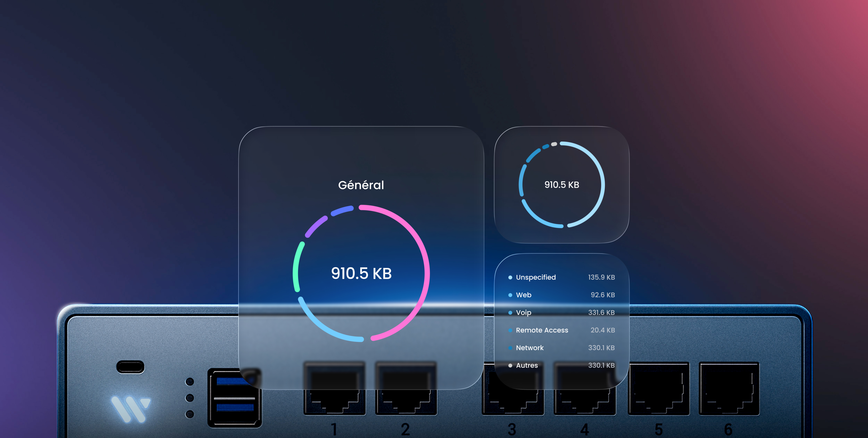Select the Remote Access legend entry

(542, 330)
